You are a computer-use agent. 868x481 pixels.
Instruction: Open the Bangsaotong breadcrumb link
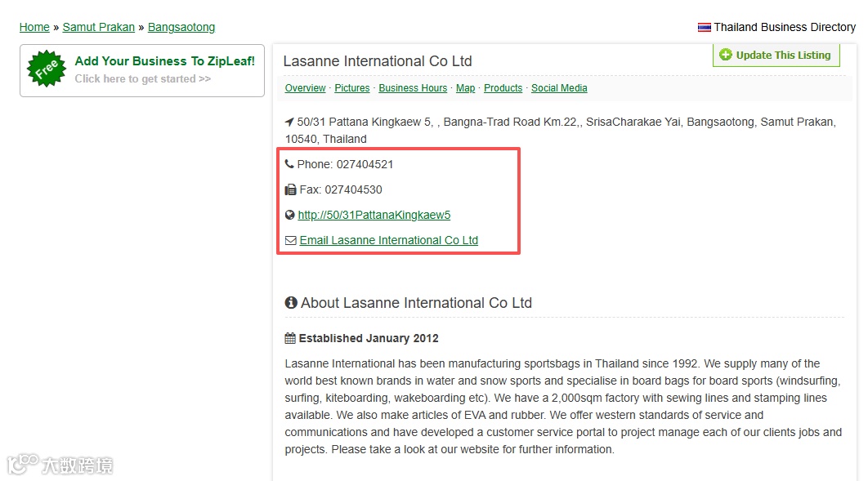click(181, 27)
